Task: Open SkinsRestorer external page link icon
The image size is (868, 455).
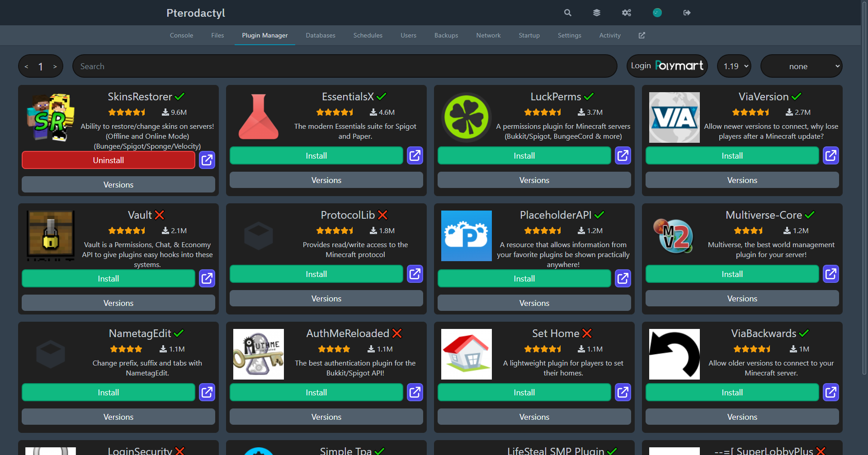Action: coord(207,160)
